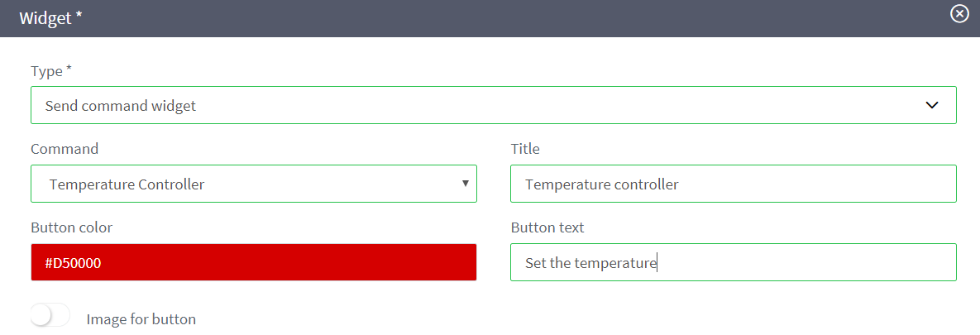This screenshot has width=980, height=335.
Task: Toggle the Image for button switch
Action: pos(50,316)
